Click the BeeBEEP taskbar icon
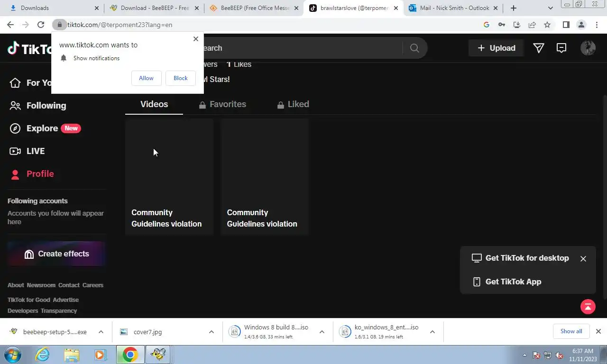 [x=158, y=355]
